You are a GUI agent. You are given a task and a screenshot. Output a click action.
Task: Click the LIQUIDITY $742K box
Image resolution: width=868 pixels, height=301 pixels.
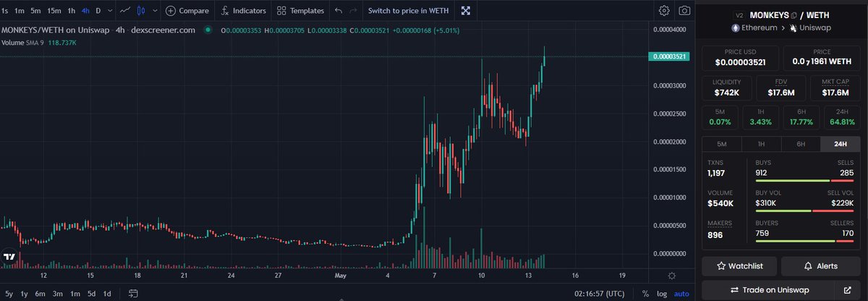[x=726, y=88]
